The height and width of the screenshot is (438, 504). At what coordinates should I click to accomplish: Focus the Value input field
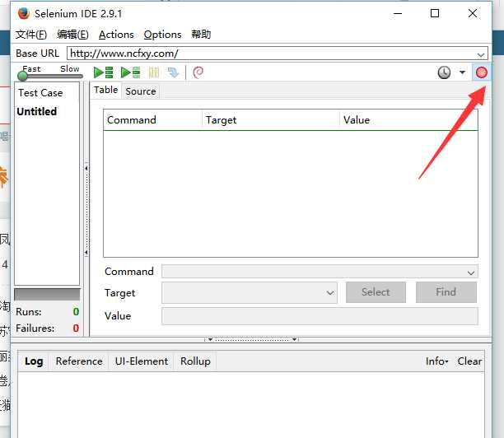coord(320,316)
